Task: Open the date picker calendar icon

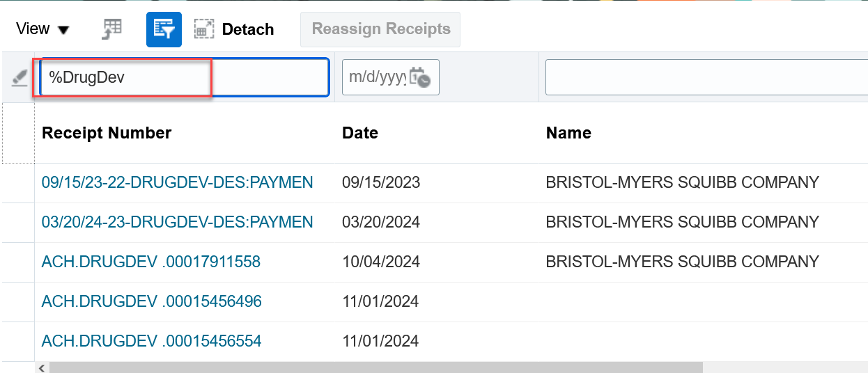Action: pos(419,77)
